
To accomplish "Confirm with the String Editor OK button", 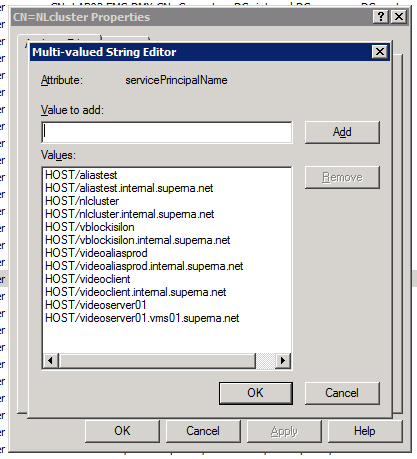I will point(256,393).
